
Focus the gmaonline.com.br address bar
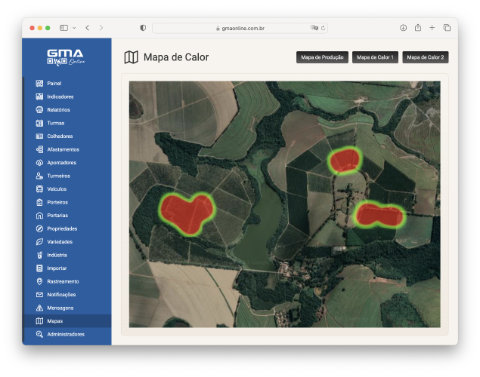click(x=240, y=28)
